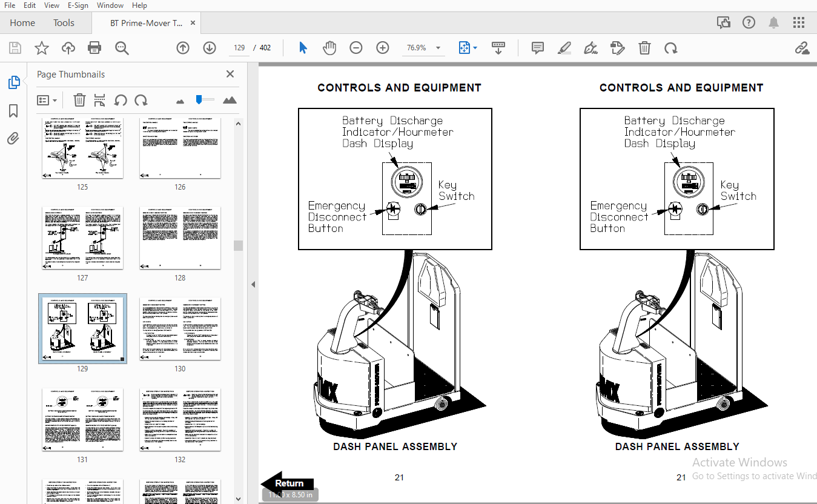
Task: Open the Window menu
Action: click(x=110, y=5)
